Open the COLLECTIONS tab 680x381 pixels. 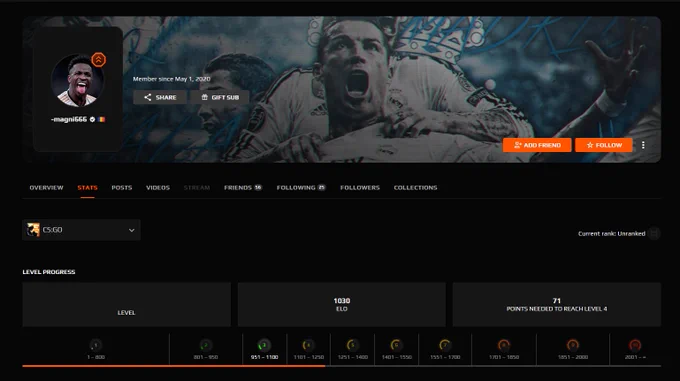coord(415,188)
